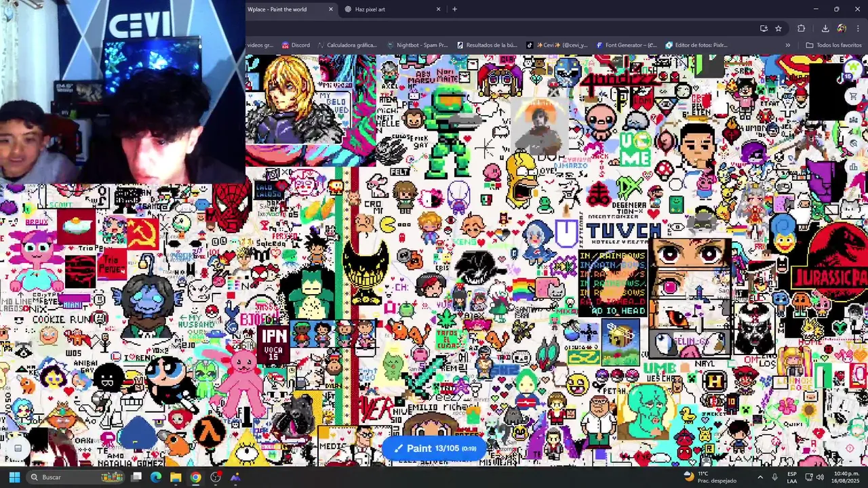This screenshot has width=868, height=488.
Task: Open the Windows Start menu
Action: pyautogui.click(x=14, y=477)
